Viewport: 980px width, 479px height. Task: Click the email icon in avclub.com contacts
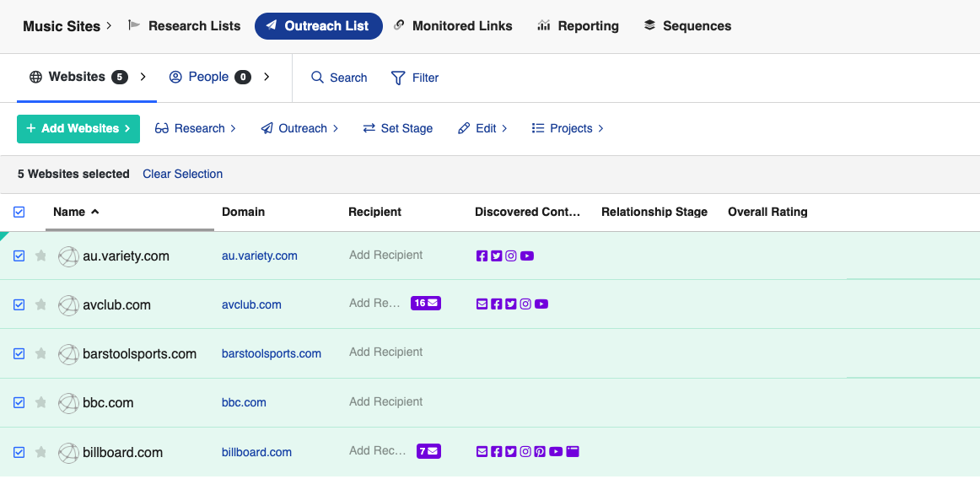482,304
